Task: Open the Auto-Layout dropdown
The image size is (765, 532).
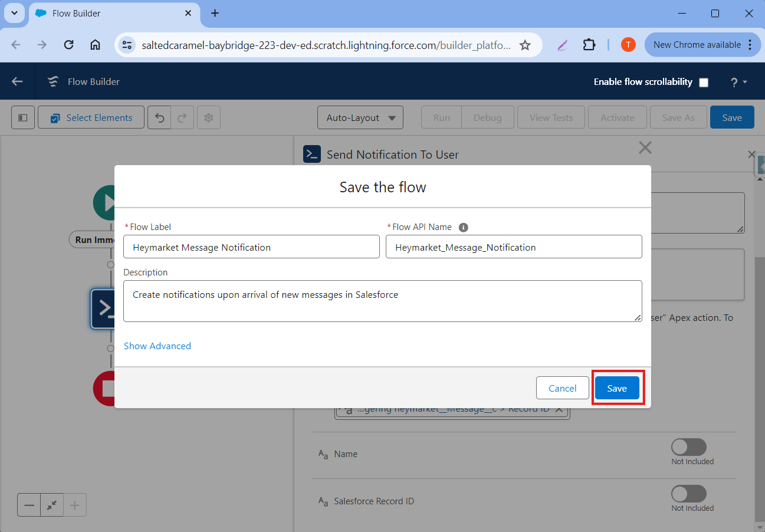Action: [x=360, y=117]
